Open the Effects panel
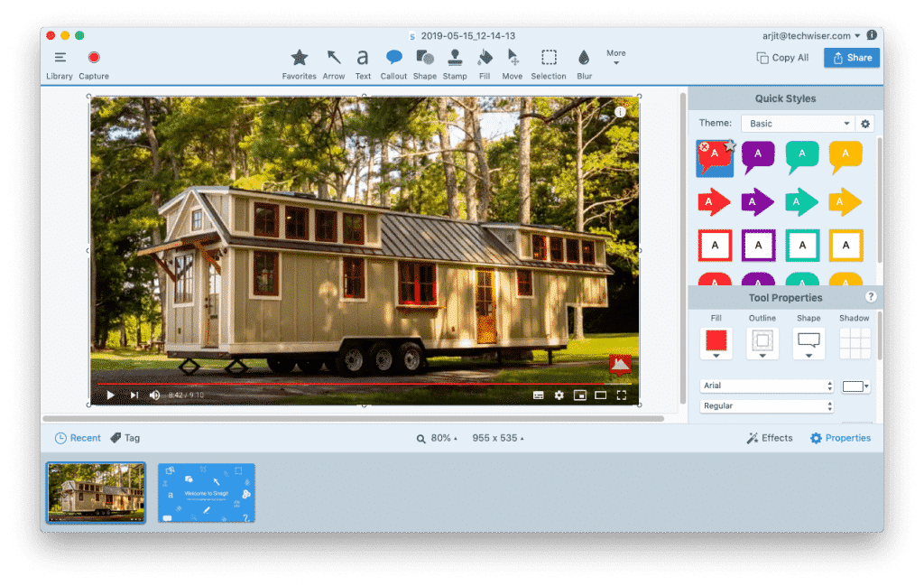 (770, 438)
